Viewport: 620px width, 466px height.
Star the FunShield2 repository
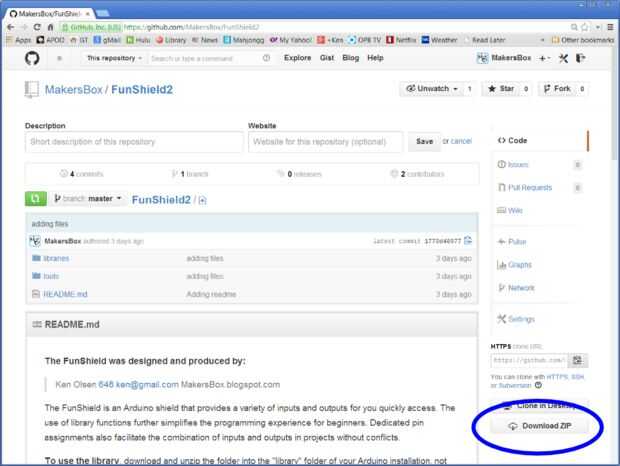(501, 89)
